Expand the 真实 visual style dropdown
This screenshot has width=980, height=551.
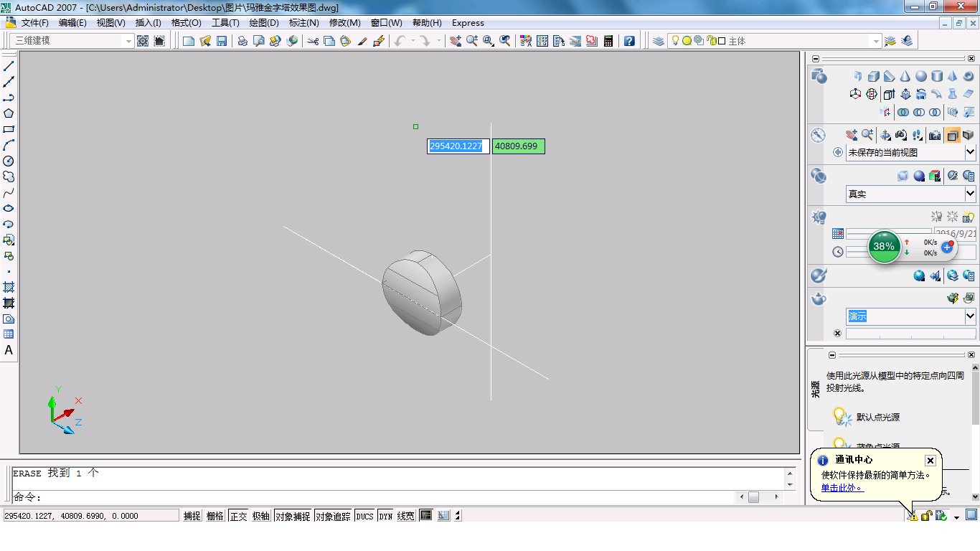click(910, 194)
